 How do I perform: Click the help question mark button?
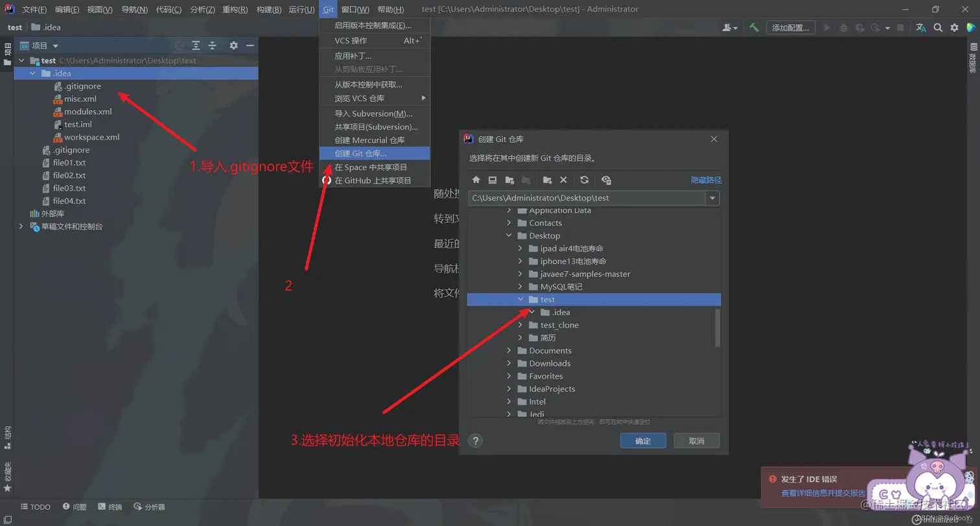tap(476, 441)
